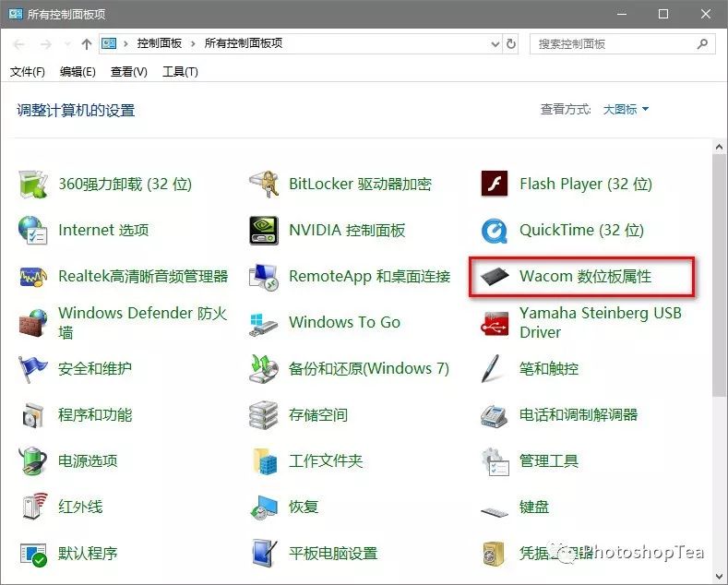Open the 电源选项 battery icon
Viewport: 728px width, 585px height.
click(x=32, y=460)
